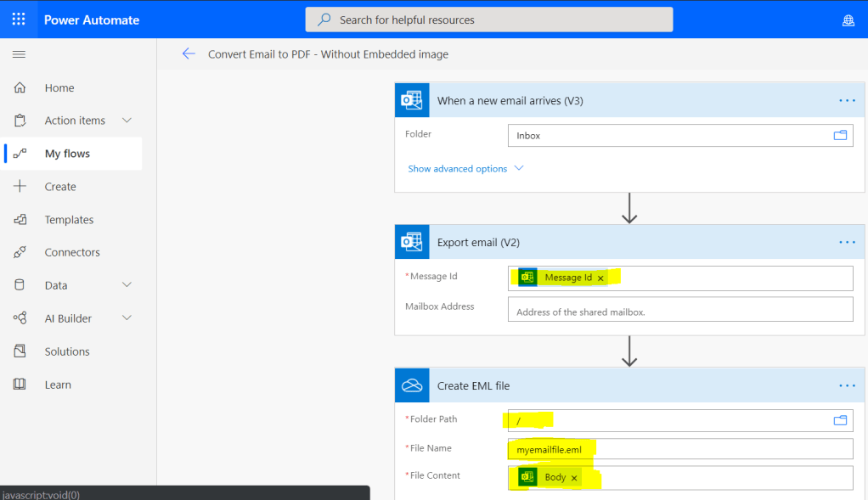Viewport: 868px width, 500px height.
Task: Open the folder picker beside Folder Path
Action: [x=840, y=419]
